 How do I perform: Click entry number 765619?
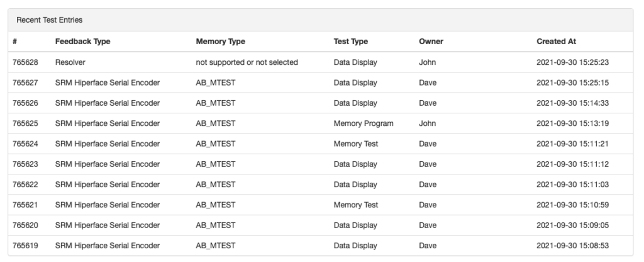25,246
